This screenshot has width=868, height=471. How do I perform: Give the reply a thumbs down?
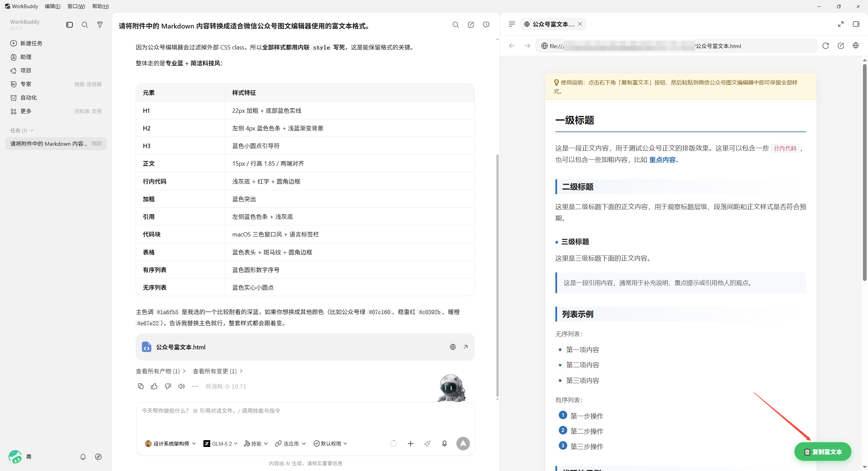coord(168,386)
